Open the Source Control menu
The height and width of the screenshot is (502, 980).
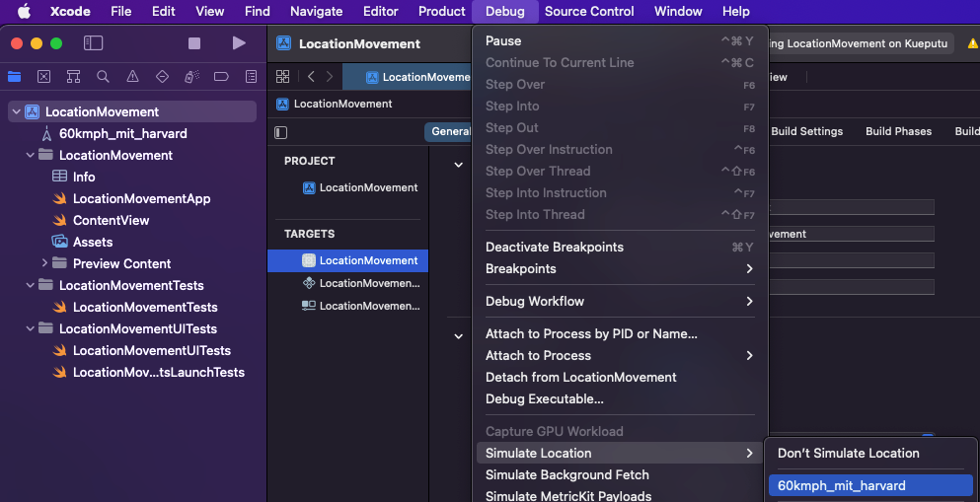(589, 11)
